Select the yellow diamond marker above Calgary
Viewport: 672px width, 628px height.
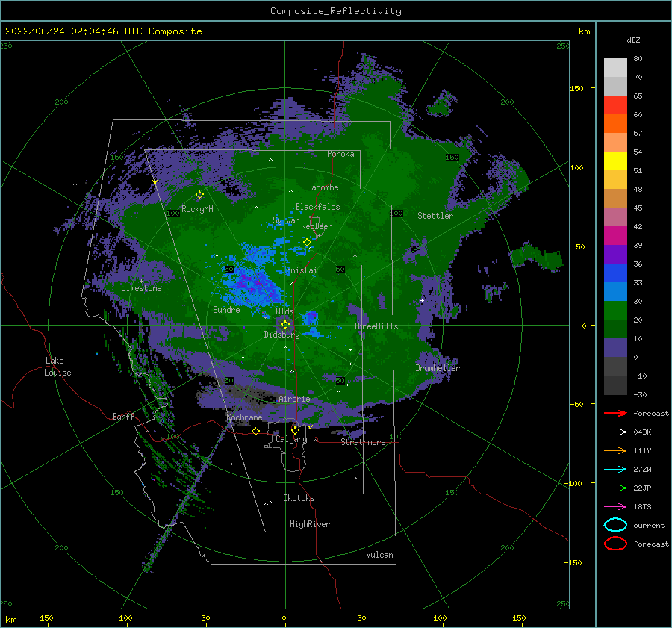click(295, 430)
